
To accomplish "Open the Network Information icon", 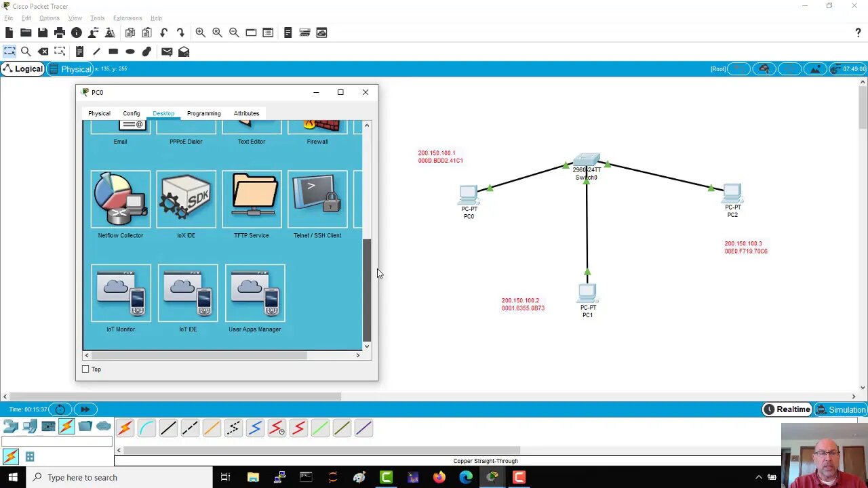I will coord(77,33).
